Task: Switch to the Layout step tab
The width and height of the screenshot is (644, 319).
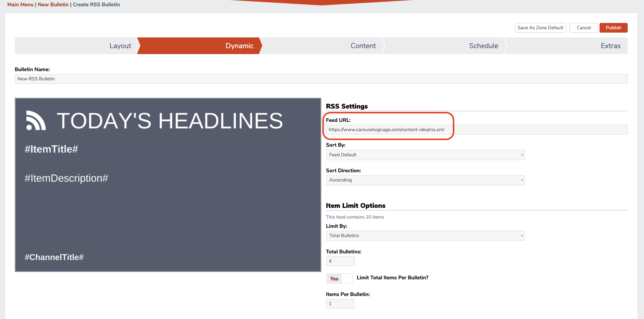Action: tap(76, 46)
